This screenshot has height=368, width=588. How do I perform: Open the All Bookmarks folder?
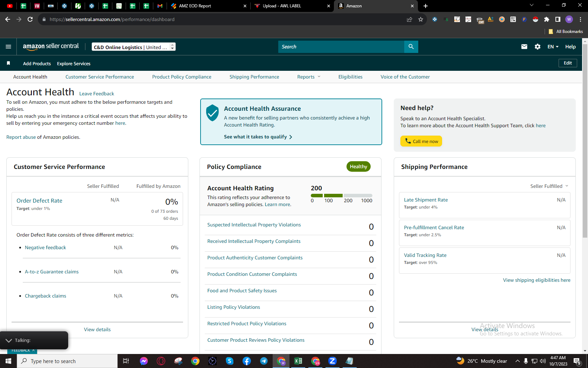pos(566,32)
